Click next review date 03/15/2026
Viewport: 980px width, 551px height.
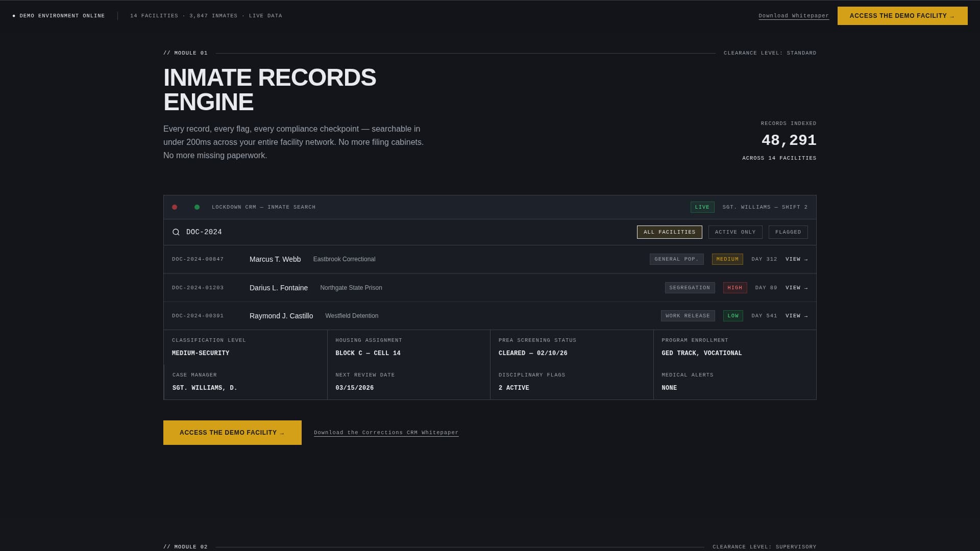[x=355, y=388]
